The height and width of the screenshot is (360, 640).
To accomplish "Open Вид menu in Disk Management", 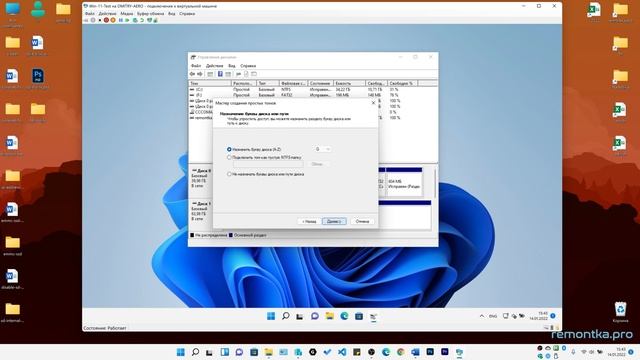I will (231, 66).
